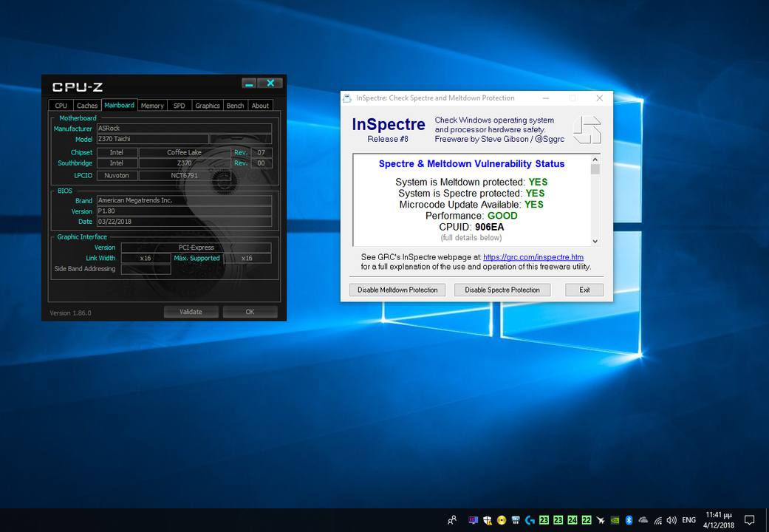Click the blue memory chip tray icon

(x=516, y=520)
